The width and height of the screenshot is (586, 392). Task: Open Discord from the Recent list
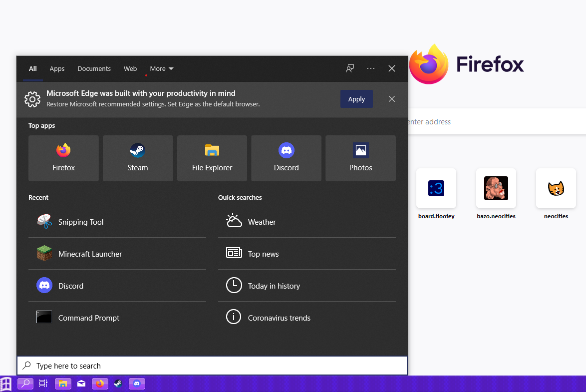pyautogui.click(x=117, y=286)
